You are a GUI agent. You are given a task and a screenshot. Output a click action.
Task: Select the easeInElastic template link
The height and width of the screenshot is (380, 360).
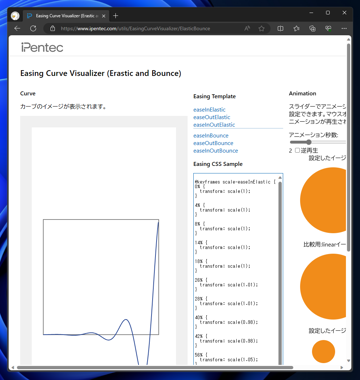pyautogui.click(x=209, y=110)
